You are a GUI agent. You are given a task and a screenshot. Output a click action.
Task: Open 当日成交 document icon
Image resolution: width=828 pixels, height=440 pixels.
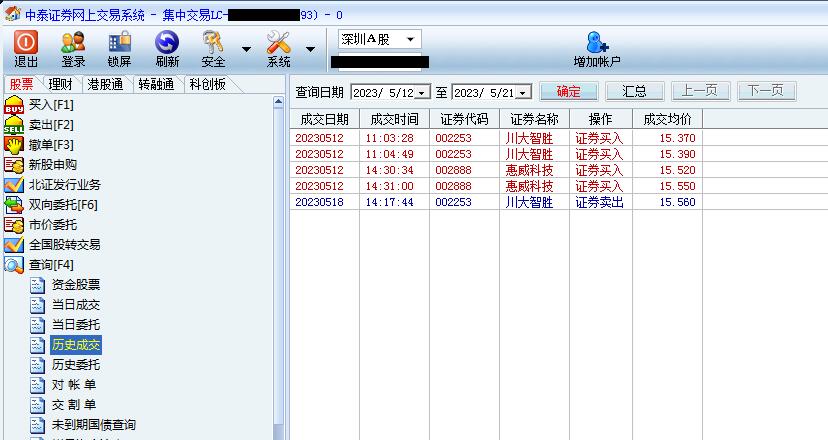(37, 305)
